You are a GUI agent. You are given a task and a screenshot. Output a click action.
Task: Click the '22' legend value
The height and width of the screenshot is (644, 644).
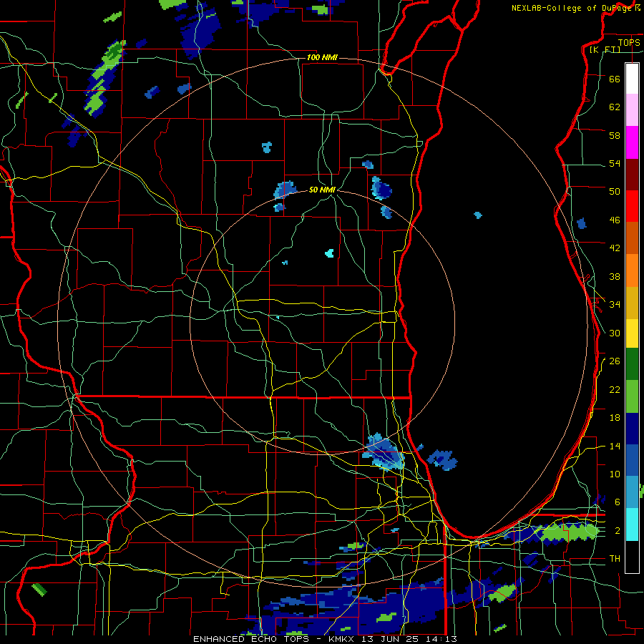pos(615,389)
